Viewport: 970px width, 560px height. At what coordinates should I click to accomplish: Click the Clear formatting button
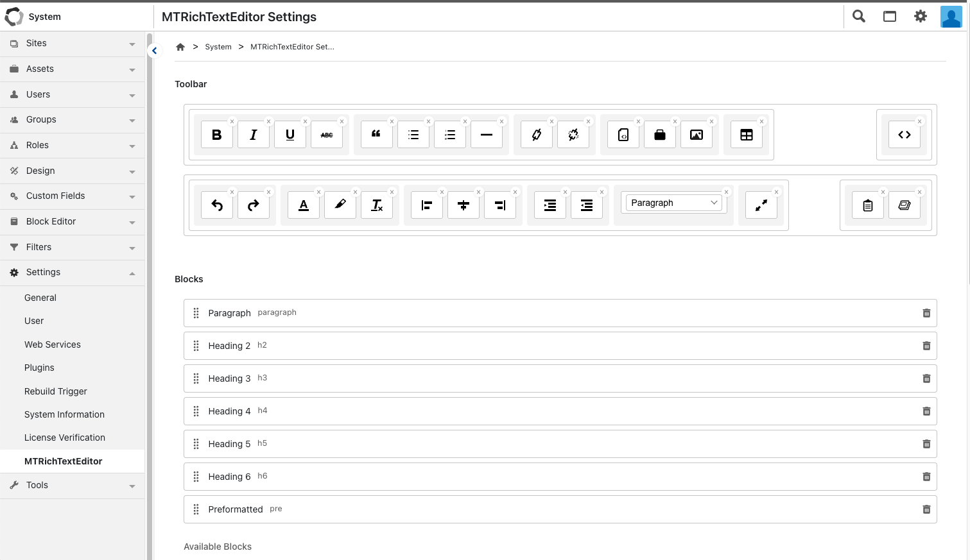pyautogui.click(x=377, y=205)
